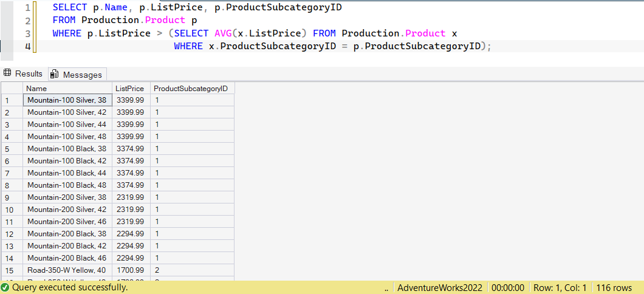
Task: Click ListPrice 3399.99 in row 1
Action: point(131,100)
